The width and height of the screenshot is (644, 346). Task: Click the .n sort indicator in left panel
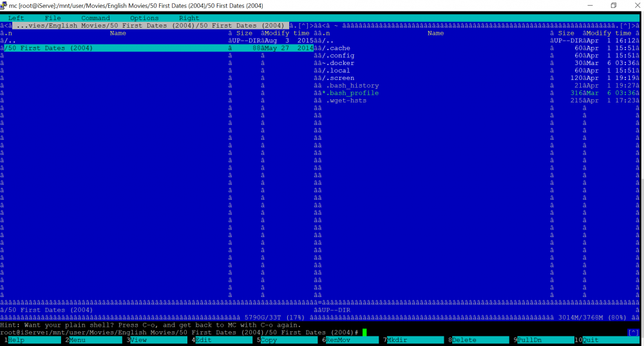(8, 34)
